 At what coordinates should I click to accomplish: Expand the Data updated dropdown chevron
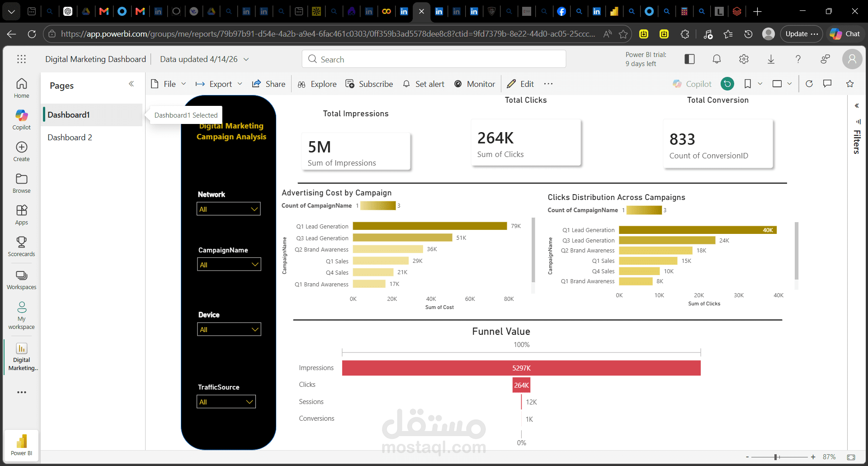[246, 59]
